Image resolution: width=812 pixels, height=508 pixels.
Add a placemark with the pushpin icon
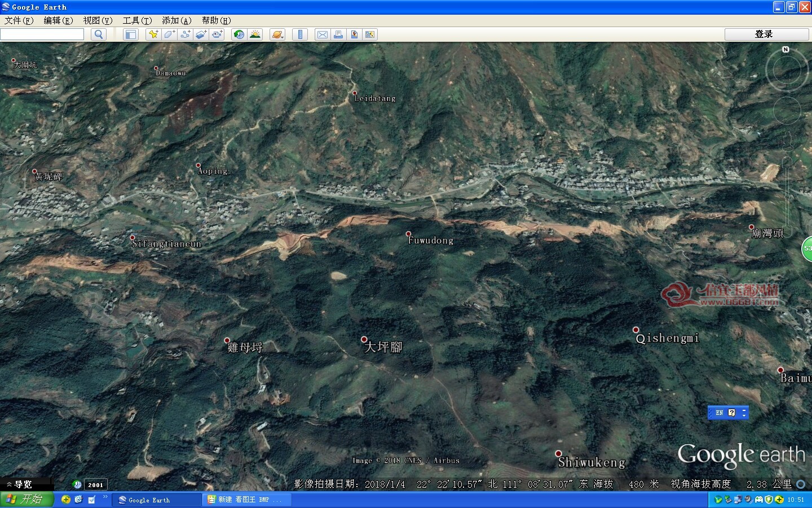click(x=153, y=34)
